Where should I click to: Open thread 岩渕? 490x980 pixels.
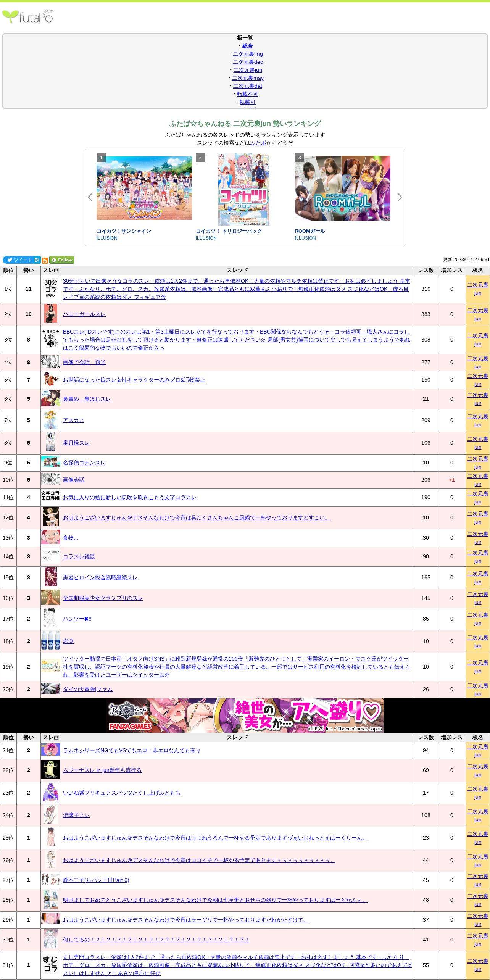click(x=68, y=641)
